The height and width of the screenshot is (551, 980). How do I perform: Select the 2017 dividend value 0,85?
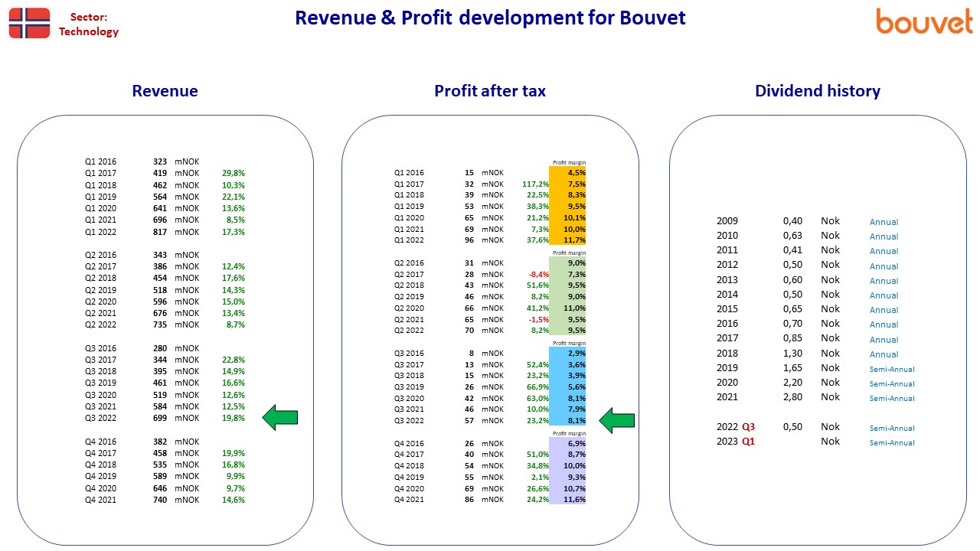coord(792,338)
